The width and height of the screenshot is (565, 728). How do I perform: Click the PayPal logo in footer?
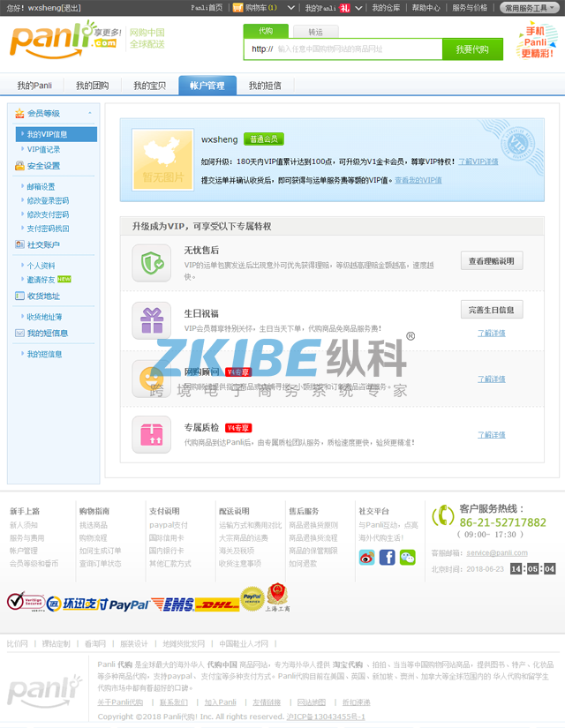pyautogui.click(x=129, y=604)
